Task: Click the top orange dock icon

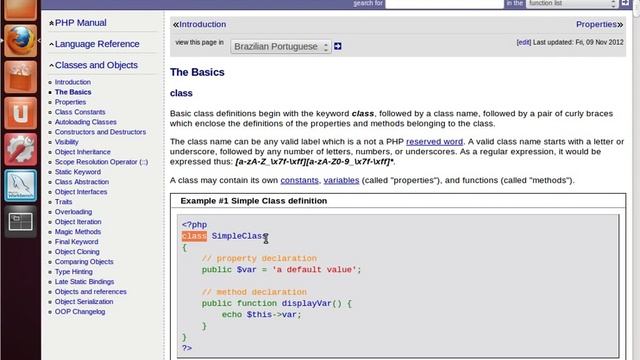Action: [x=20, y=9]
